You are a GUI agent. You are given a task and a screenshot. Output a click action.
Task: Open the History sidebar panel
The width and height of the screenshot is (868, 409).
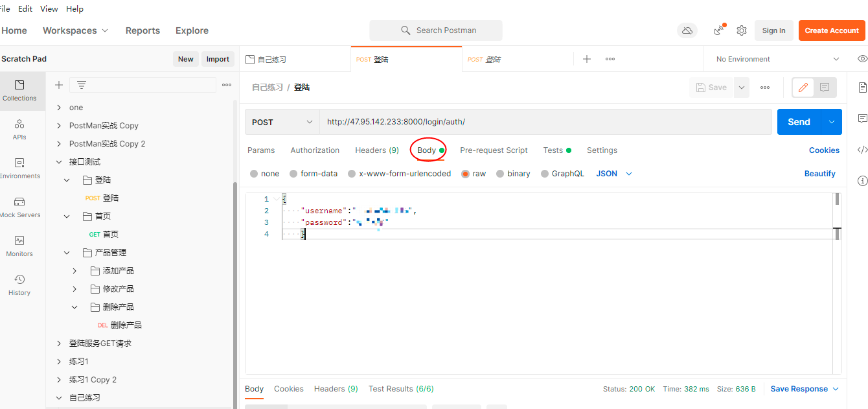click(x=19, y=285)
